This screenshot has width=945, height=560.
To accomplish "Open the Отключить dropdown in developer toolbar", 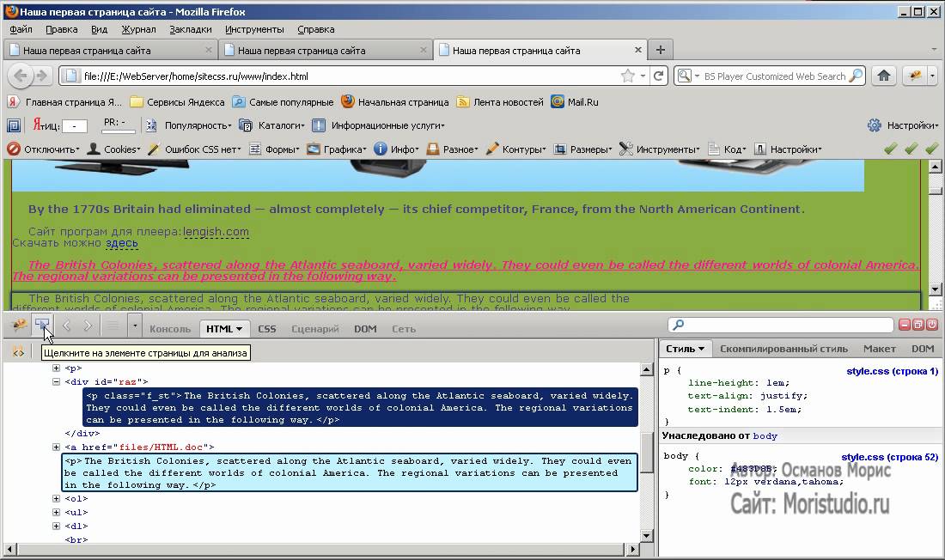I will pyautogui.click(x=44, y=149).
